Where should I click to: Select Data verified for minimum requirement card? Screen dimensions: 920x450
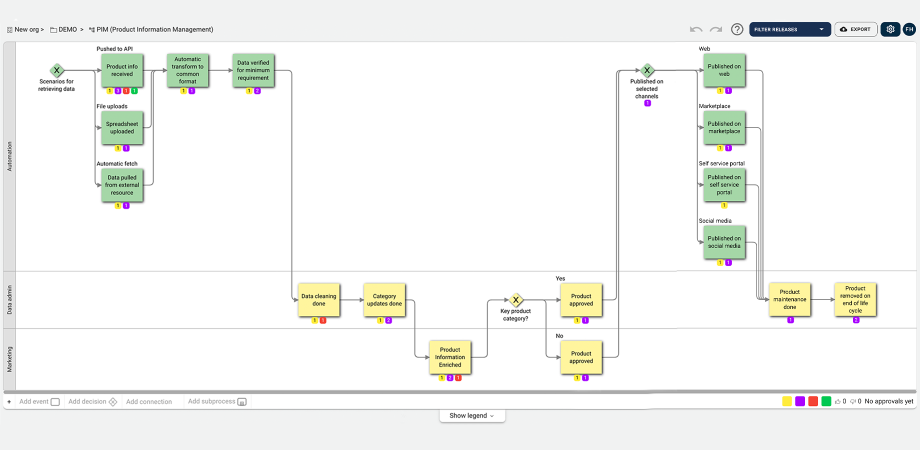pos(253,71)
